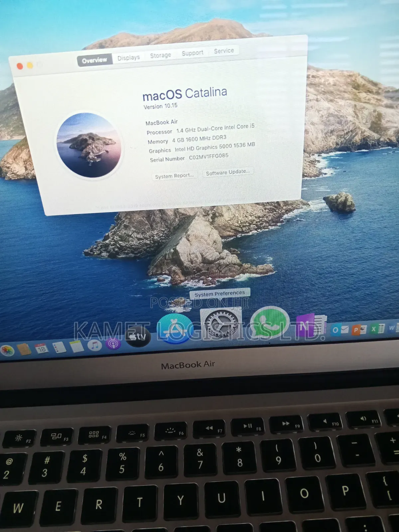Click the MacBook Air model text in window
This screenshot has height=532, width=399.
162,122
